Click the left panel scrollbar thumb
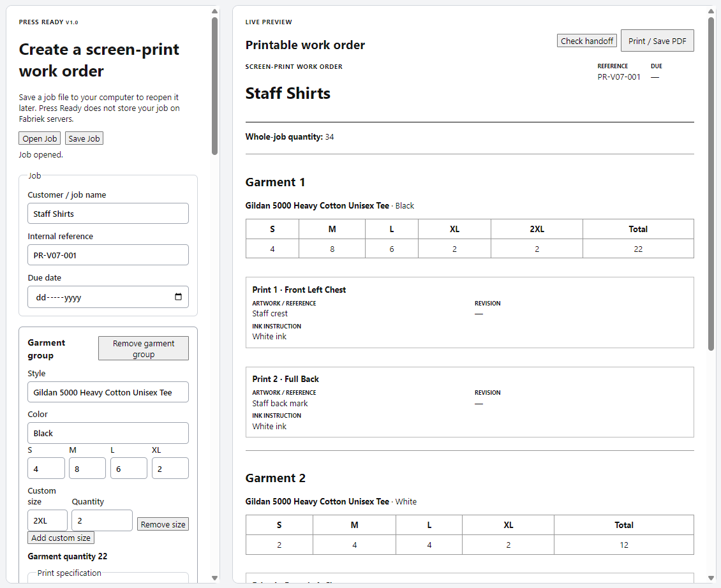The height and width of the screenshot is (588, 721). coord(215,86)
